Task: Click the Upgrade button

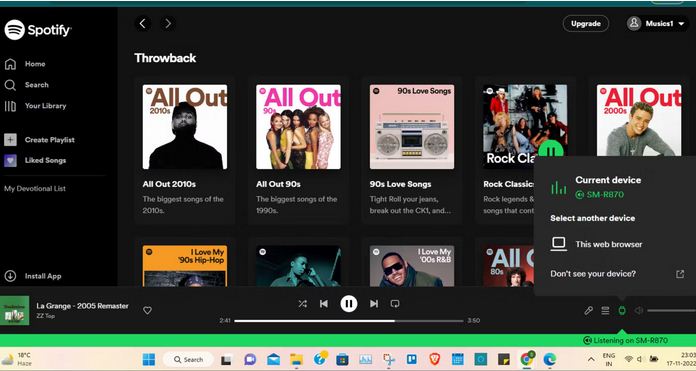Action: [x=585, y=24]
